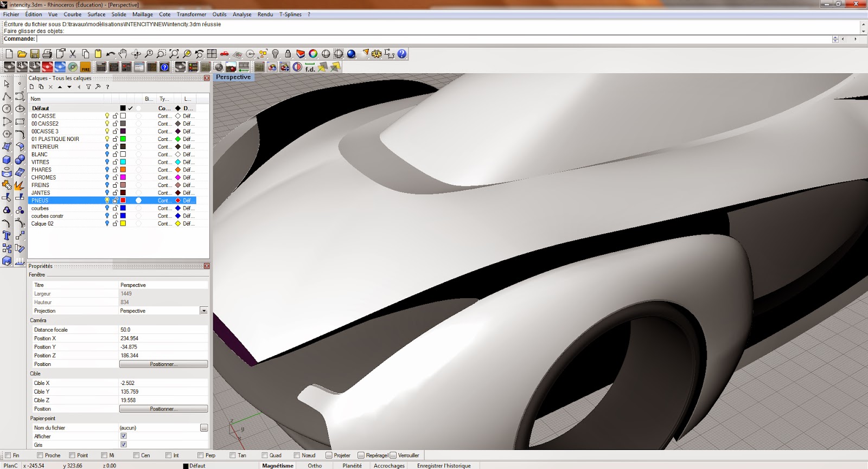Image resolution: width=868 pixels, height=469 pixels.
Task: Enable the Cen object snap checkbox
Action: click(136, 455)
